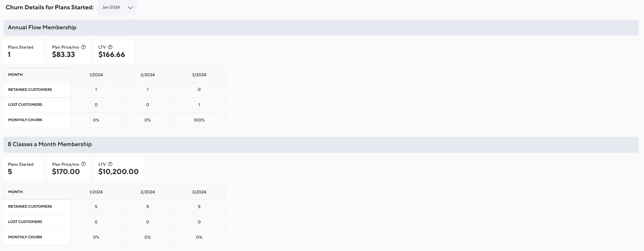
Task: Click help icon beside Annual Flow Plan Price/mo
Action: [84, 47]
